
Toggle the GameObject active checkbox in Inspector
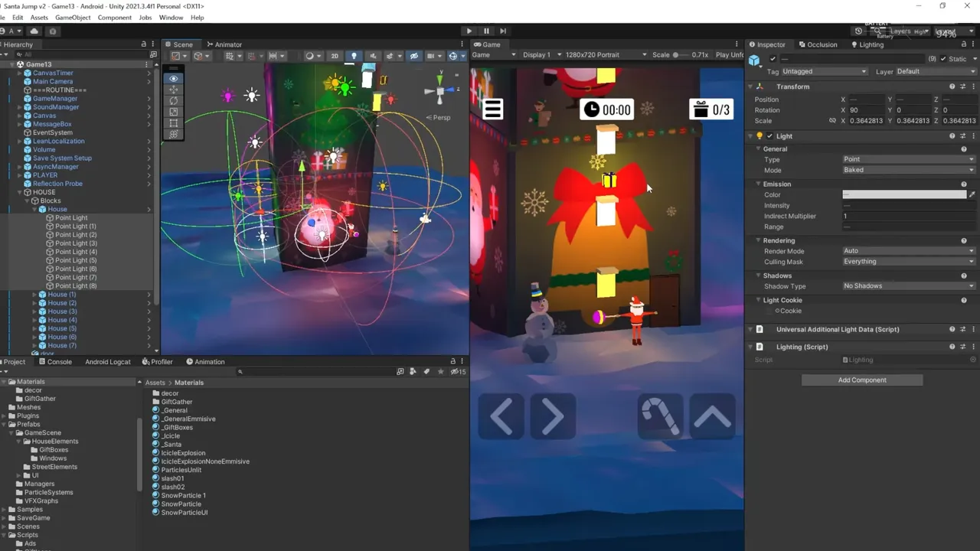(773, 59)
